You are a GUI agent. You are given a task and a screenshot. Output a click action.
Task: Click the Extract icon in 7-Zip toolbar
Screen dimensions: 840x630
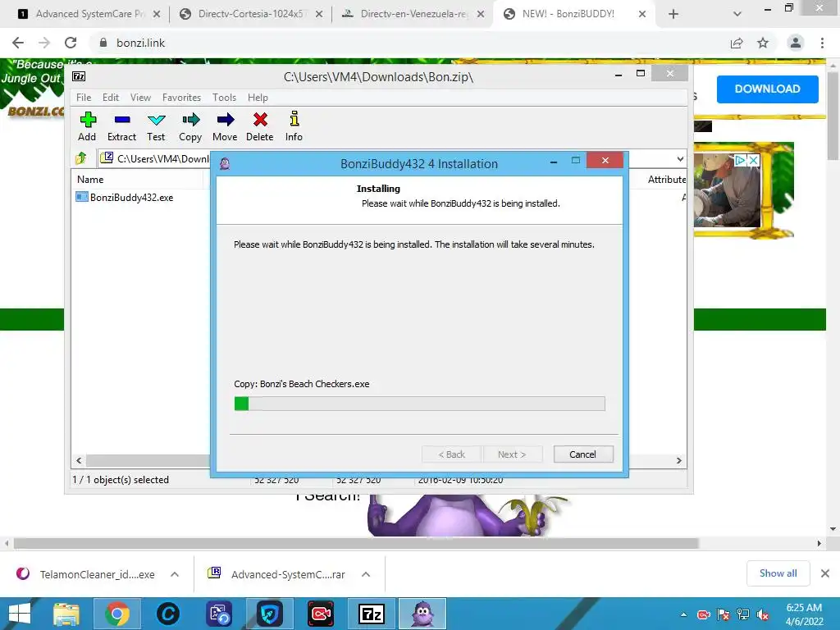(121, 126)
